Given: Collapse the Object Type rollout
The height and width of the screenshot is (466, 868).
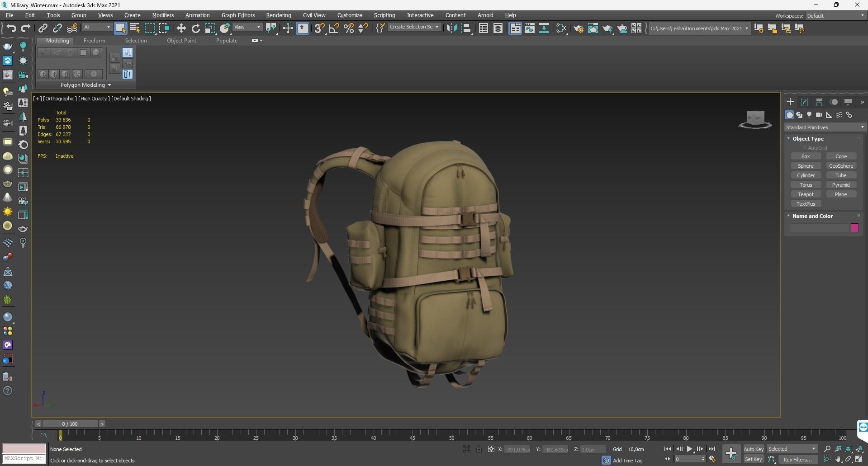Looking at the screenshot, I should pyautogui.click(x=788, y=139).
